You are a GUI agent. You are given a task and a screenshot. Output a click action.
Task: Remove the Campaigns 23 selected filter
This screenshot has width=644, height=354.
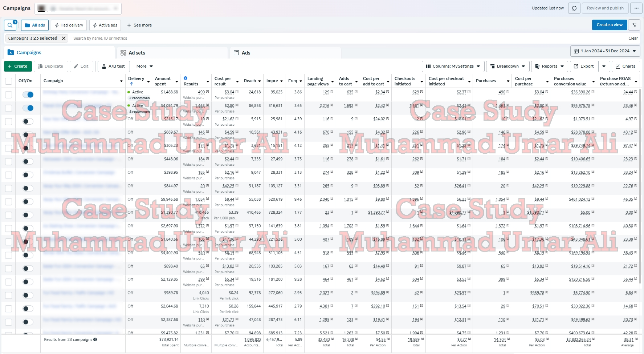tap(64, 38)
